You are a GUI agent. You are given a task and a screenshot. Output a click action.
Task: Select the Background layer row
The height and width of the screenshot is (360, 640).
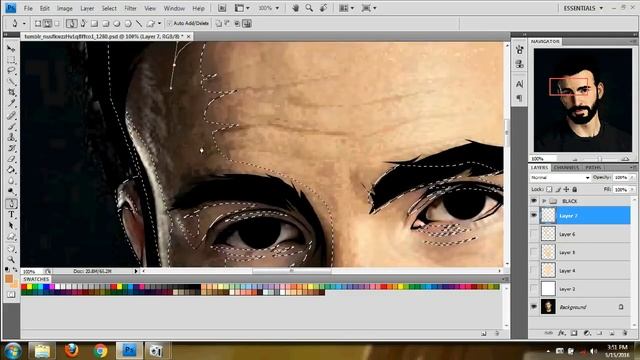point(585,307)
